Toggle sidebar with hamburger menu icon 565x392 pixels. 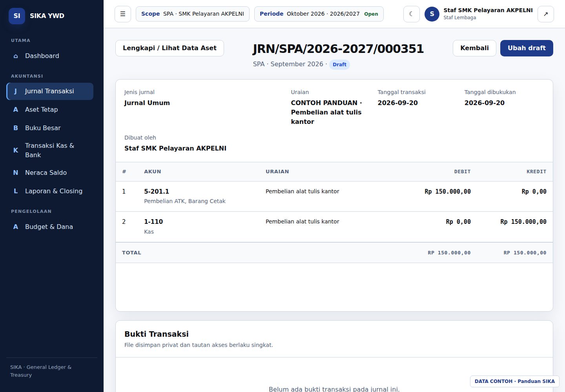pos(123,14)
